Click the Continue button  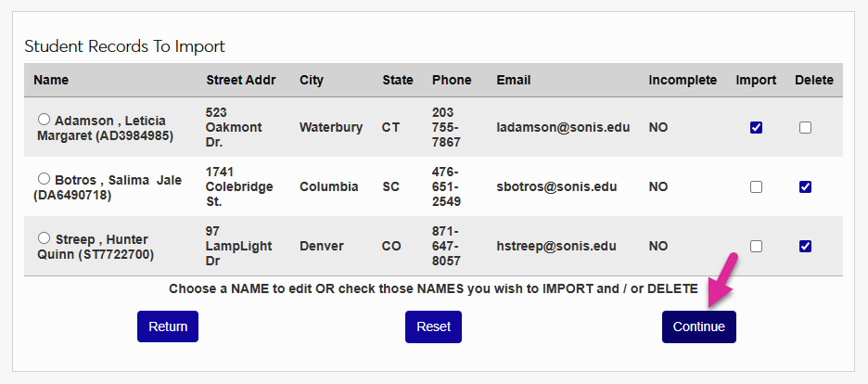(698, 326)
